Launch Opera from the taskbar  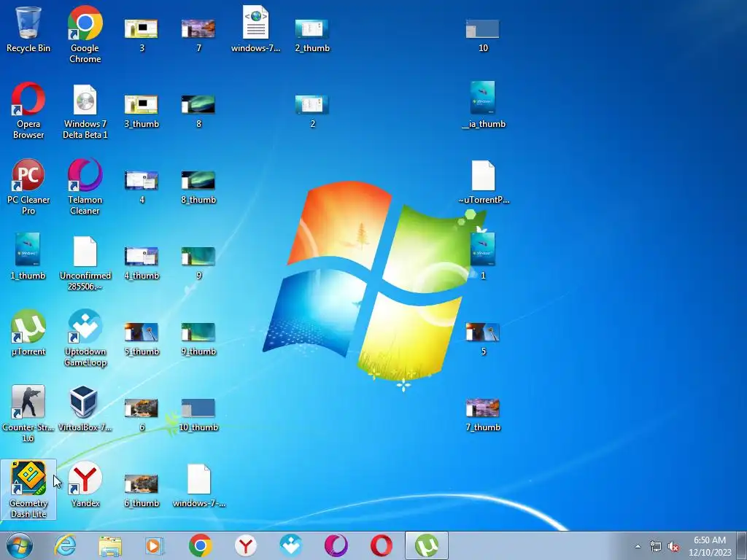click(x=381, y=545)
